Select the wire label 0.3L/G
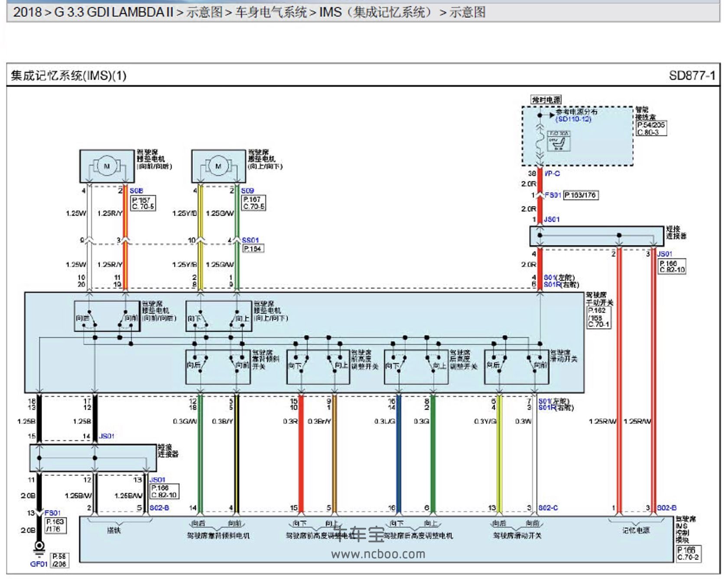The width and height of the screenshot is (728, 585). [x=385, y=421]
